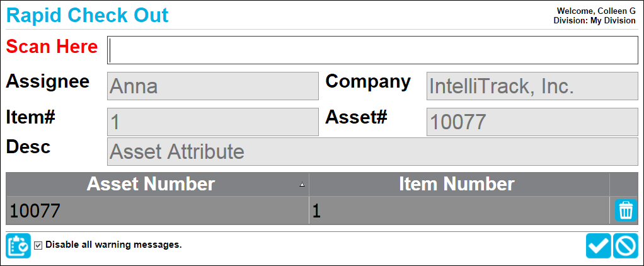Viewport: 644px width, 266px height.
Task: Confirm check out with checkmark icon
Action: click(599, 246)
